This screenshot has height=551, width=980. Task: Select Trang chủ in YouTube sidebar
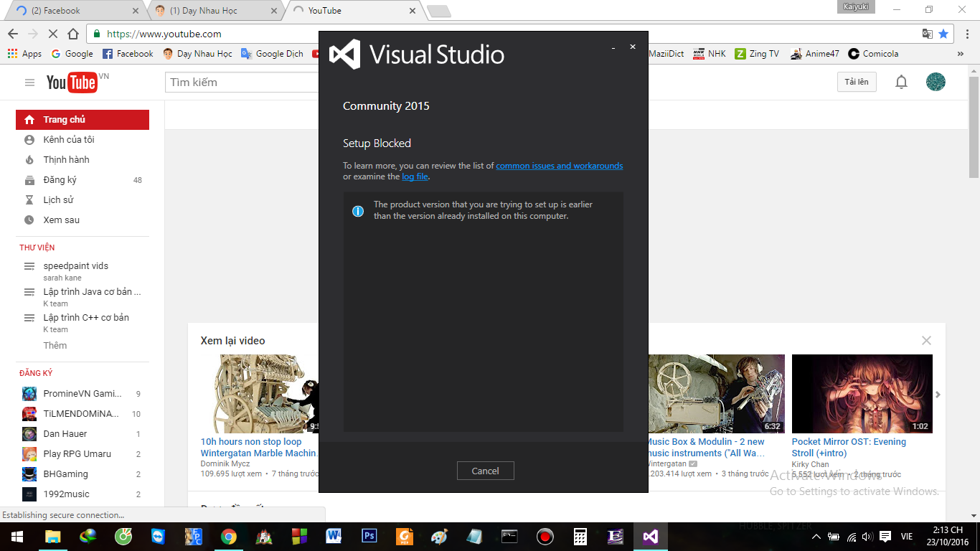click(83, 120)
